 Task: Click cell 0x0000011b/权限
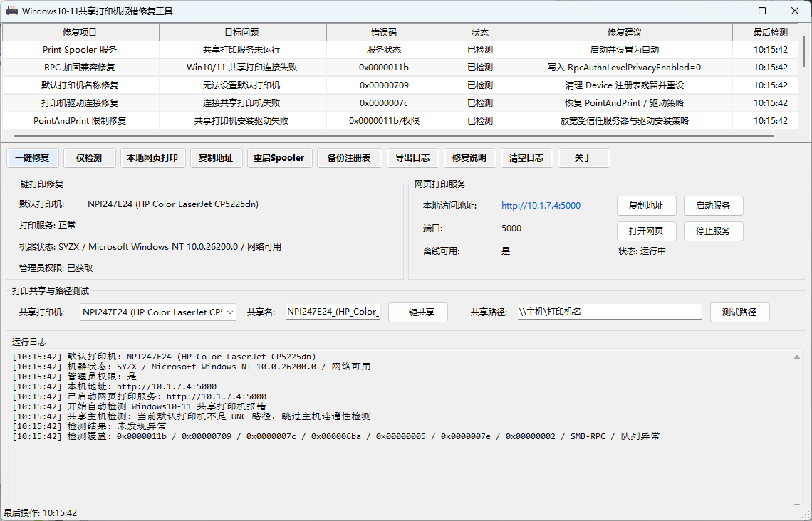click(x=384, y=120)
